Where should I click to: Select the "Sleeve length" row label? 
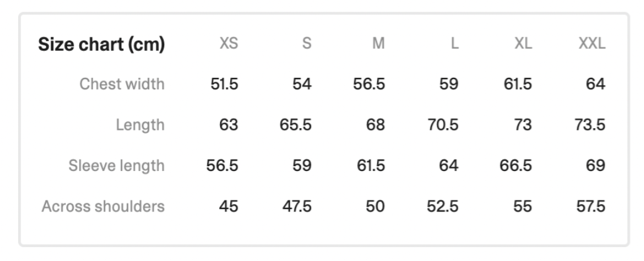116,166
